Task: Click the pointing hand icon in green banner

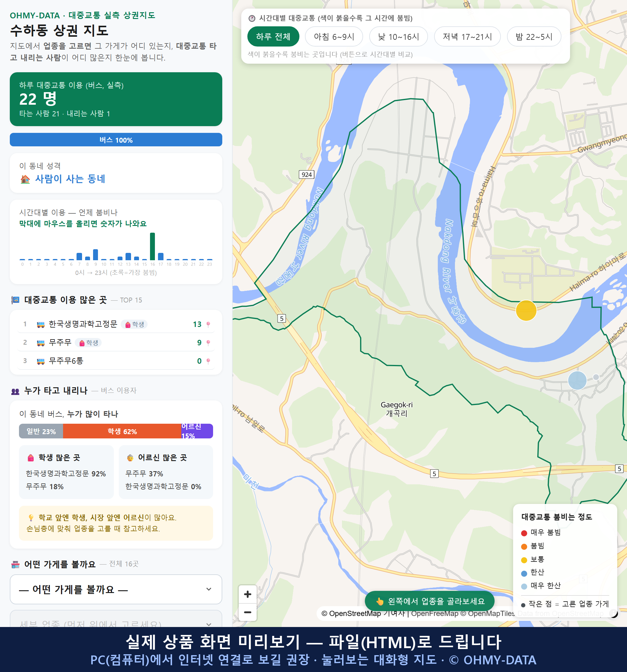Action: point(380,601)
